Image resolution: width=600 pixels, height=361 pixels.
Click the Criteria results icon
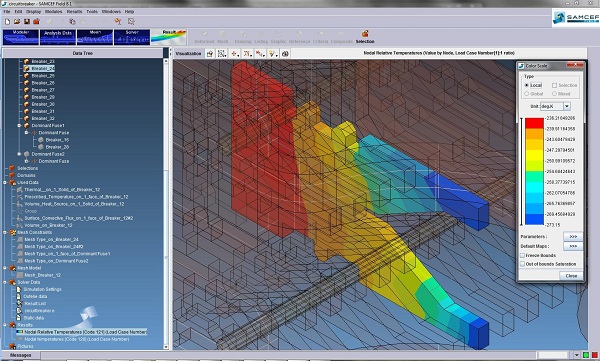tap(321, 34)
